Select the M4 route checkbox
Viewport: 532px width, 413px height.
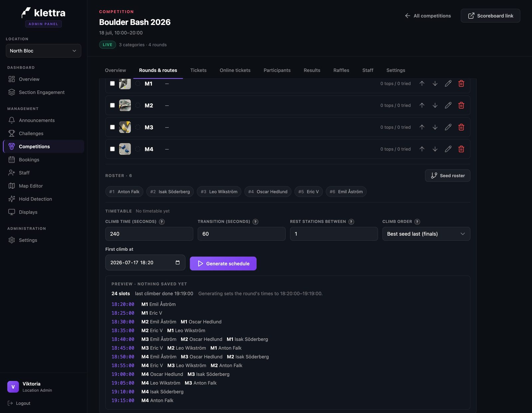tap(112, 149)
